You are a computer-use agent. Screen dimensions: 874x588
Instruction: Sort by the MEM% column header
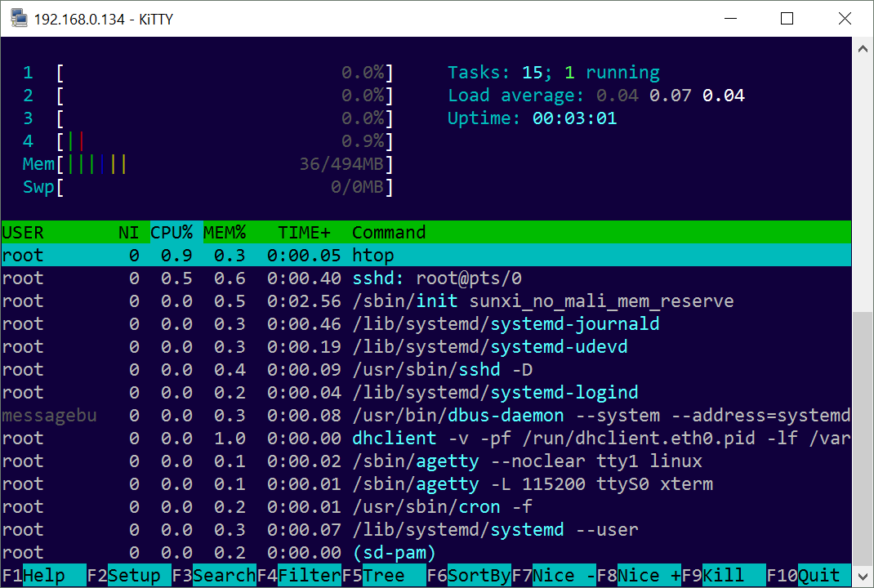(225, 233)
